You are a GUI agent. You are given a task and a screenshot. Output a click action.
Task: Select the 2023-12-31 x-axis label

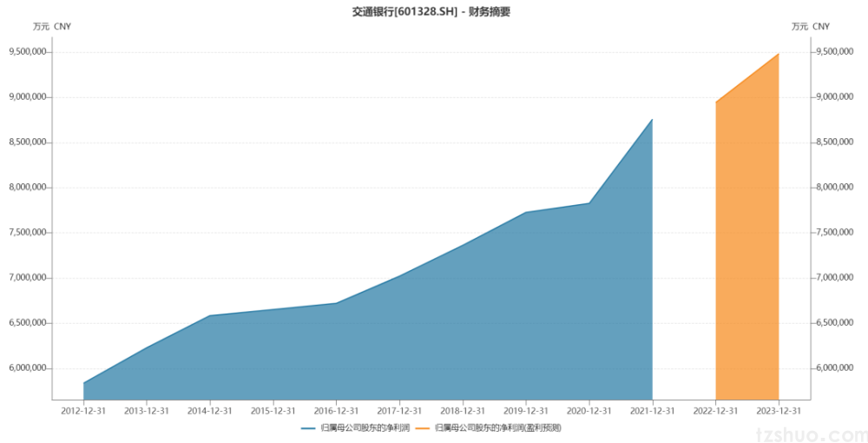tap(779, 411)
